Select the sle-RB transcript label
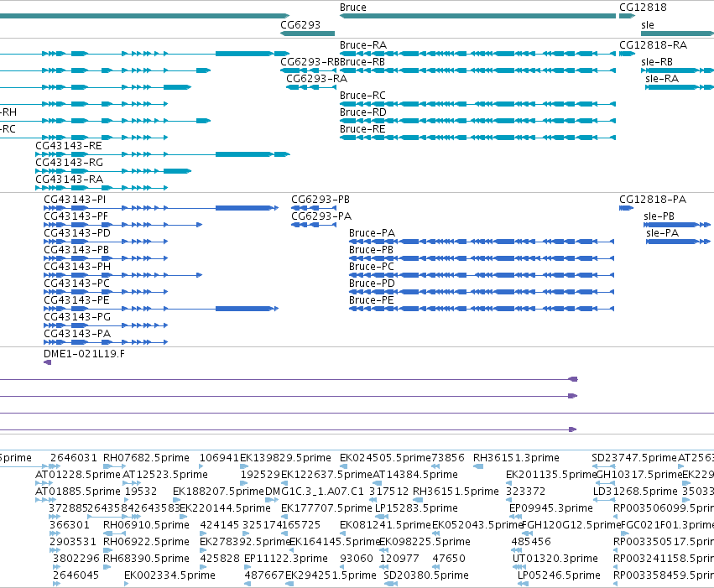 click(657, 62)
